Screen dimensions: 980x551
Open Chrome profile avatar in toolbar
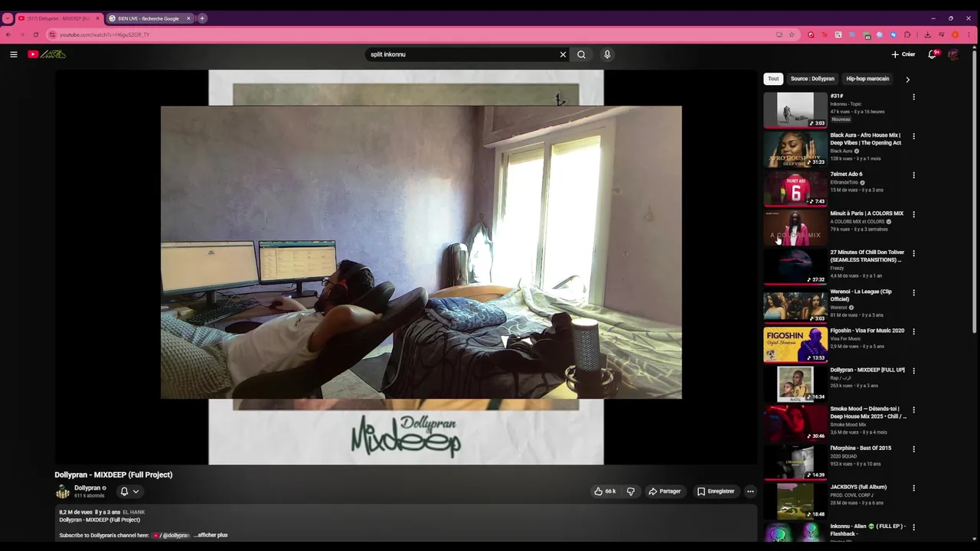coord(955,34)
